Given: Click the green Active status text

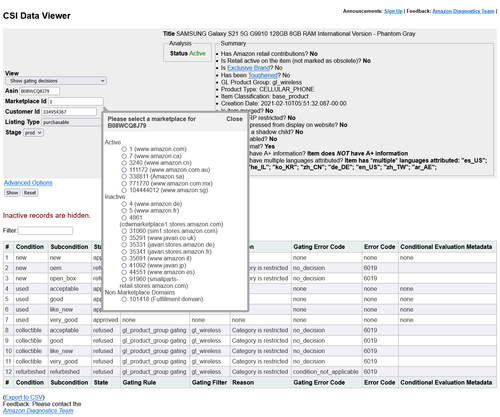Looking at the screenshot, I should pos(197,53).
